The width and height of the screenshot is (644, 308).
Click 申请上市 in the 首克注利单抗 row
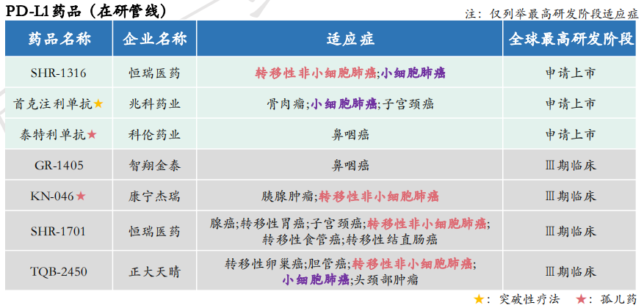point(570,103)
